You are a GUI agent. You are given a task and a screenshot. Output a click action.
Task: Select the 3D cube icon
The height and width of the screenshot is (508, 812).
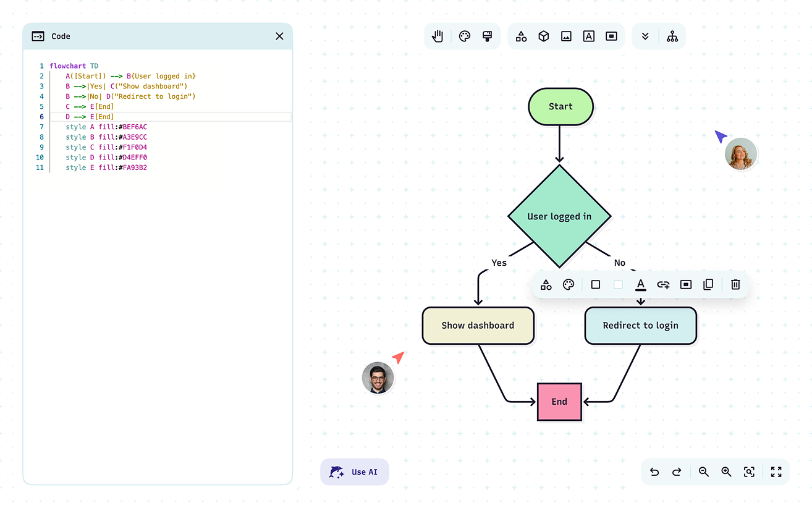click(544, 36)
